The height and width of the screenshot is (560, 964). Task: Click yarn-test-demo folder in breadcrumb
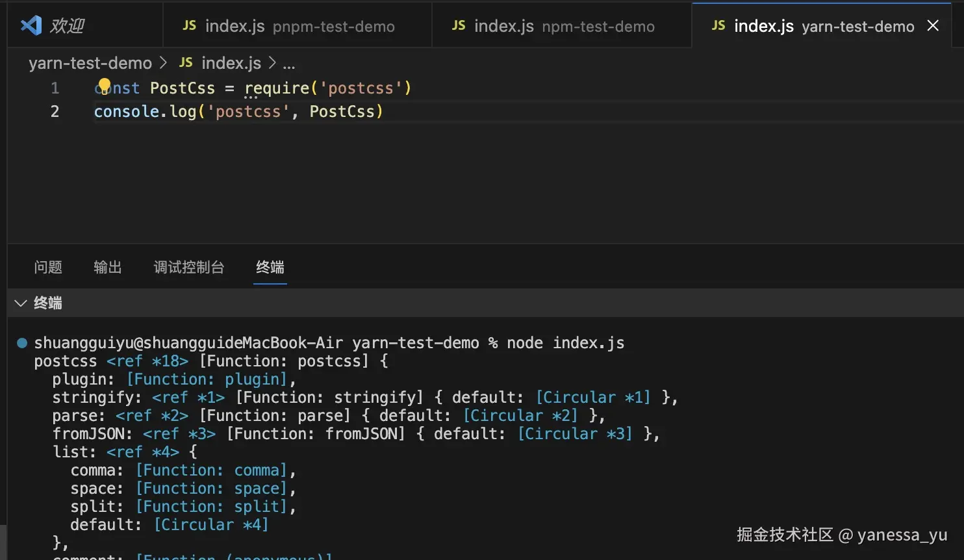pyautogui.click(x=90, y=63)
